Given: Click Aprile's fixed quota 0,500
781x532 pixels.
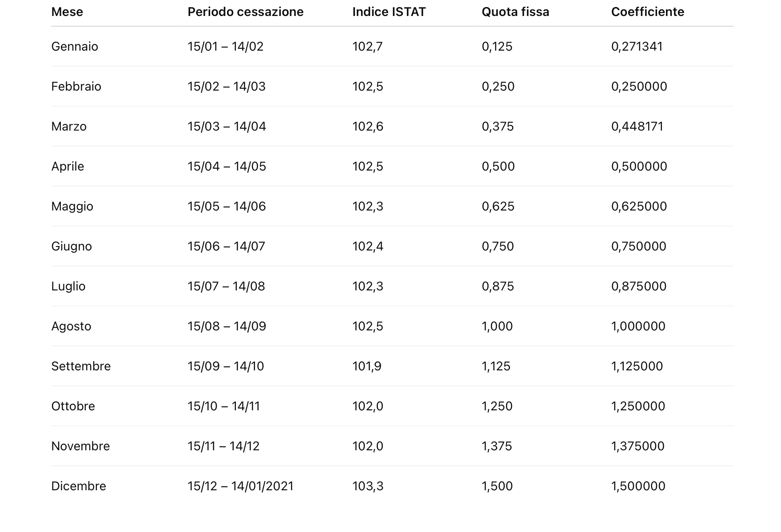Looking at the screenshot, I should 498,167.
